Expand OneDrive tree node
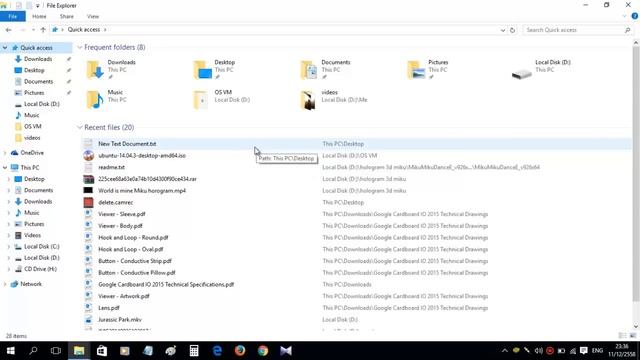Image resolution: width=640 pixels, height=360 pixels. point(5,153)
